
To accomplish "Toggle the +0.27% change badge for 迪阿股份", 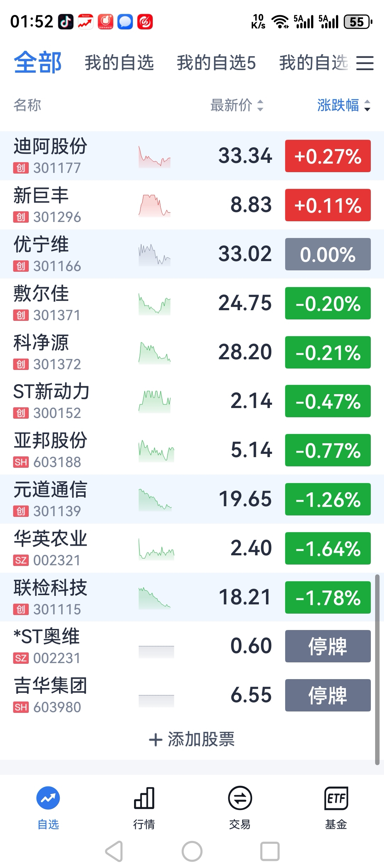I will 328,156.
